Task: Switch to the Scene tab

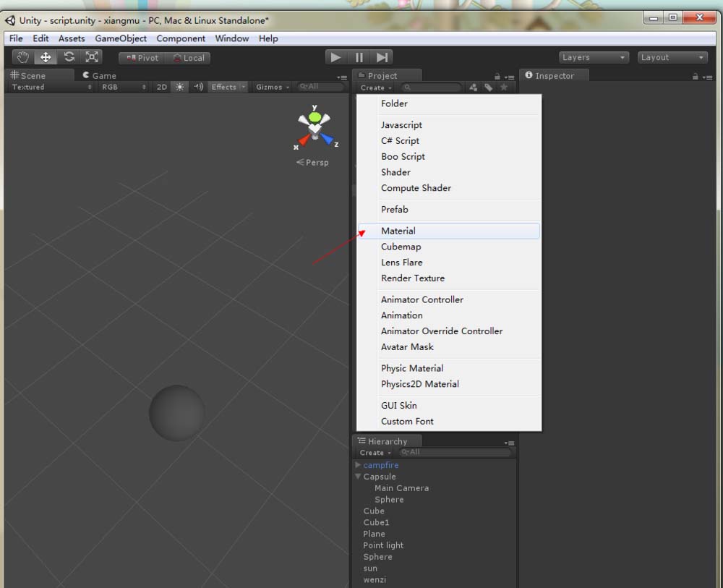Action: (39, 76)
